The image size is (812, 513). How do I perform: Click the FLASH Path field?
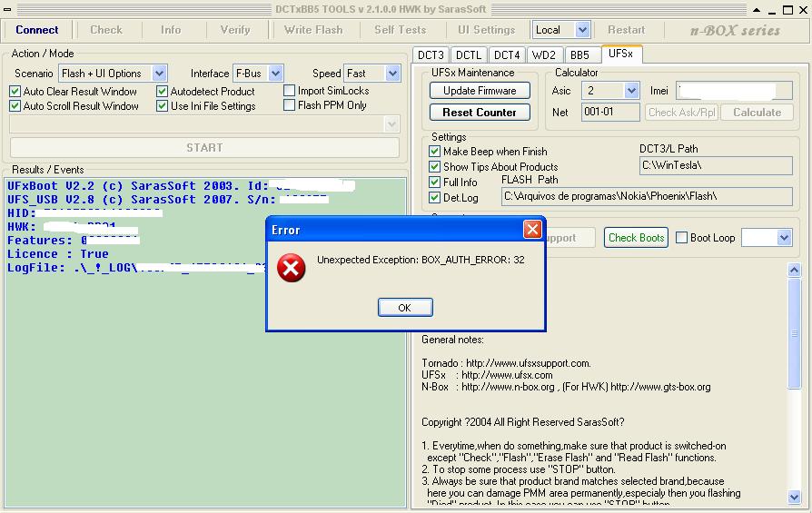coord(647,197)
